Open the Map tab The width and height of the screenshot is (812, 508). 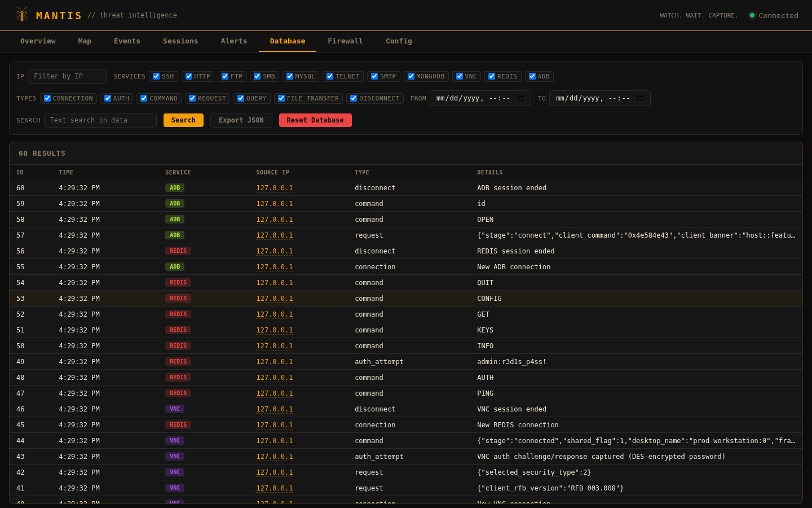[x=85, y=41]
